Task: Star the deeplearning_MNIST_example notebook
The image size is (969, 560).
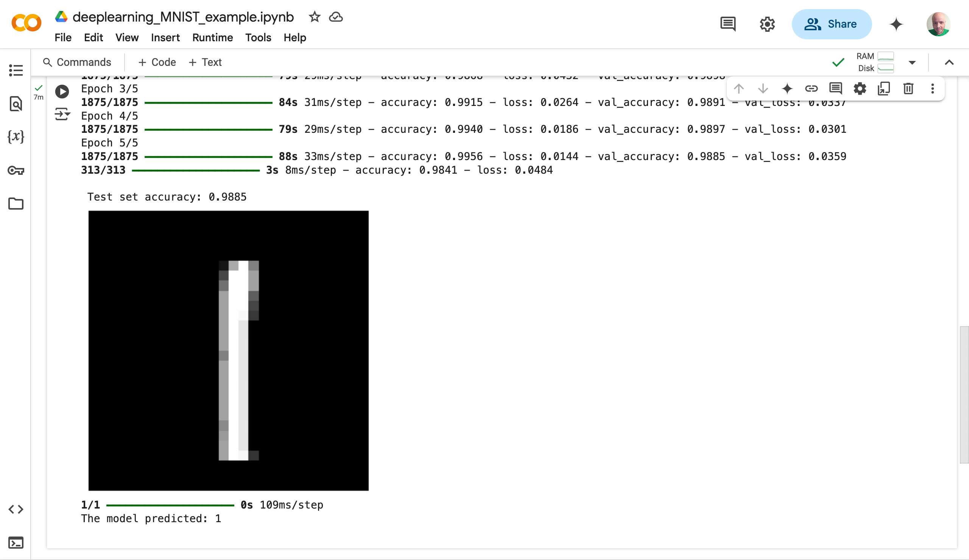Action: click(x=315, y=17)
